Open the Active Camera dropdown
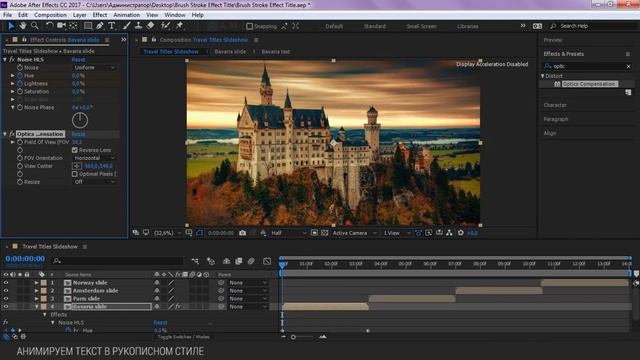This screenshot has width=640, height=360. coord(354,233)
